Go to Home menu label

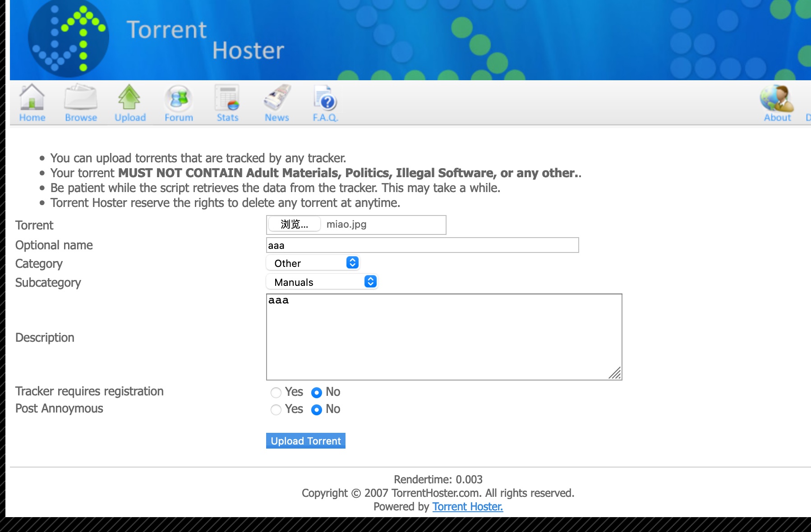point(32,118)
